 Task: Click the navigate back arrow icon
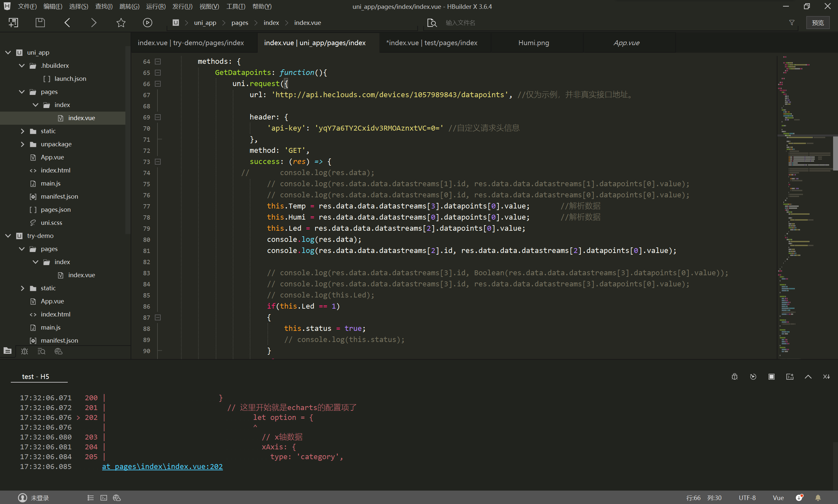[67, 23]
